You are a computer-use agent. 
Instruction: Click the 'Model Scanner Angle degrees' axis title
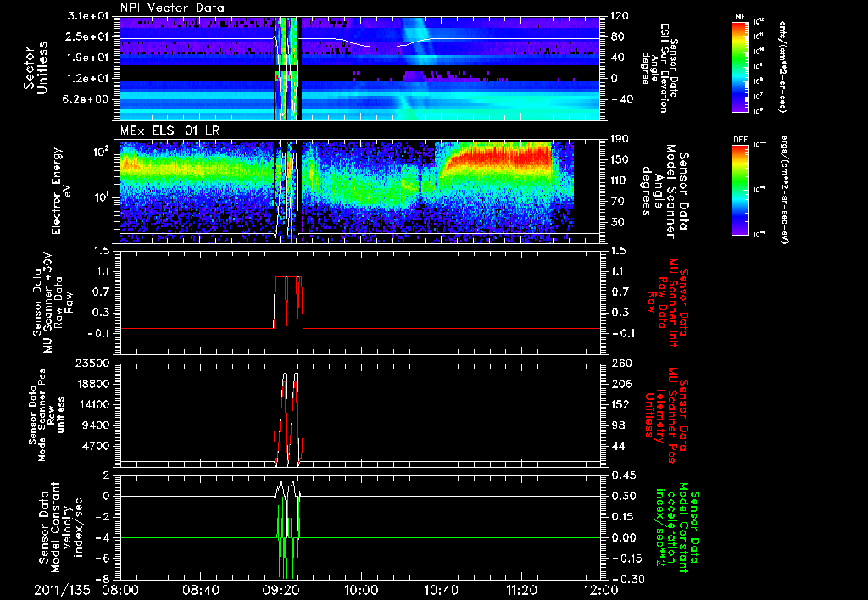click(x=665, y=192)
